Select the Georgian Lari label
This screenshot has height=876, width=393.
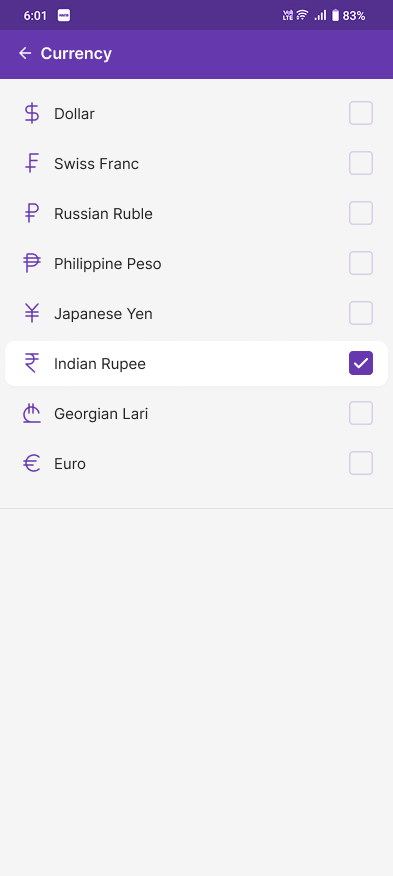101,414
